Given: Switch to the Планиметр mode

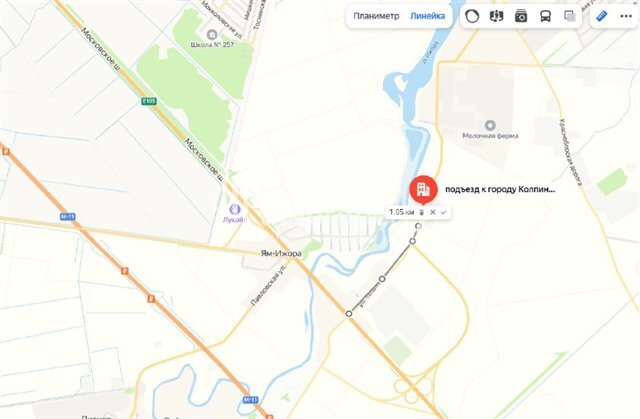Looking at the screenshot, I should click(376, 16).
